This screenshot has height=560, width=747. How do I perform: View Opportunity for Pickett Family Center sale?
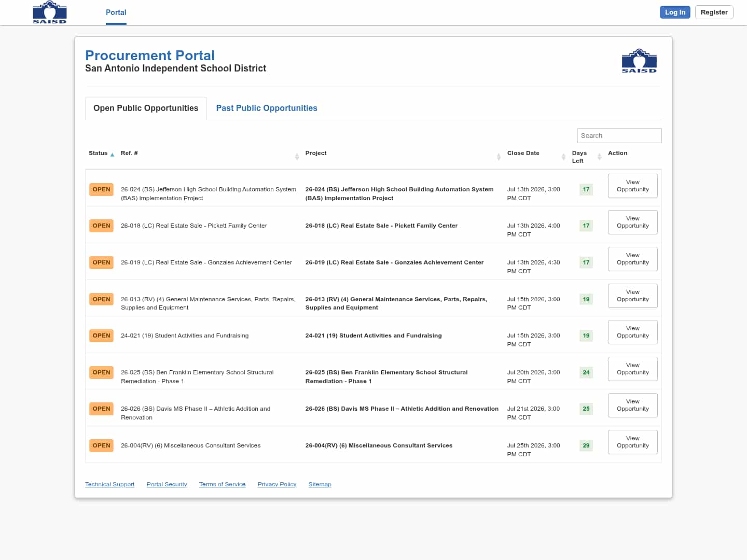632,222
